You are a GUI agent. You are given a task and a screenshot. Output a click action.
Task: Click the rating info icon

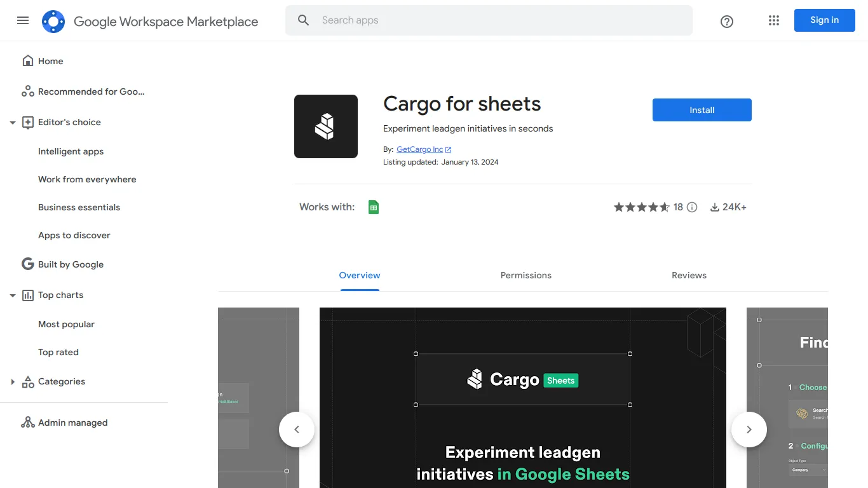tap(693, 207)
